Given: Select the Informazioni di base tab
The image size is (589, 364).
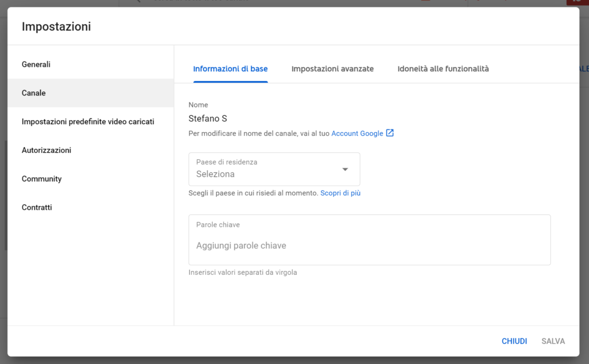Looking at the screenshot, I should tap(230, 69).
